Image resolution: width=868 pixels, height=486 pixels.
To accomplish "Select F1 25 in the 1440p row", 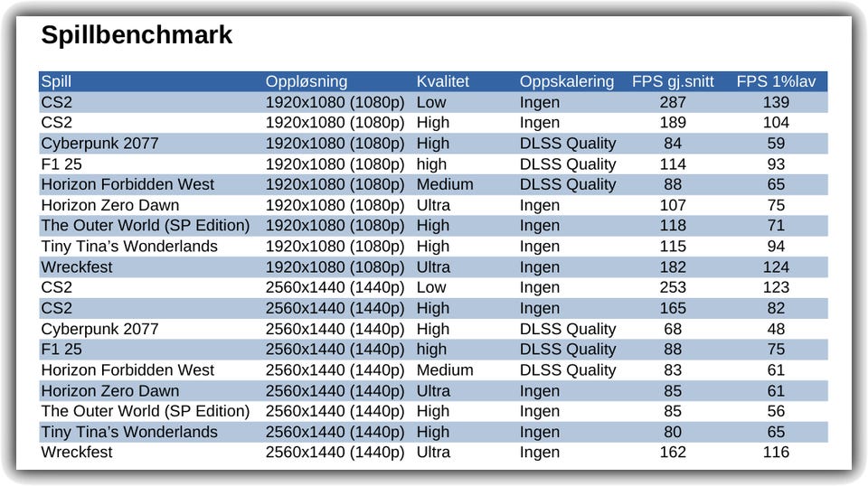I will coord(61,350).
